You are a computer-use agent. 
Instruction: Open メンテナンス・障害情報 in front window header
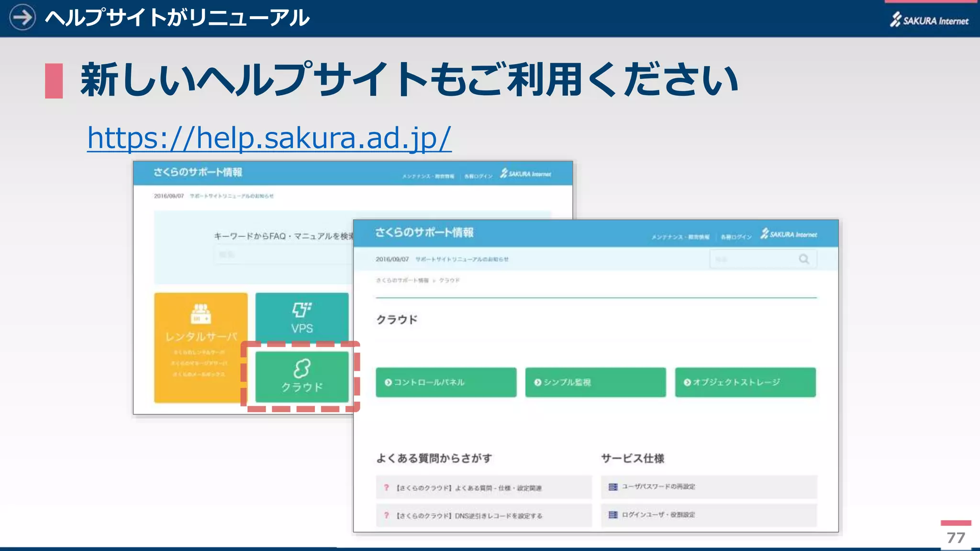[x=680, y=237]
